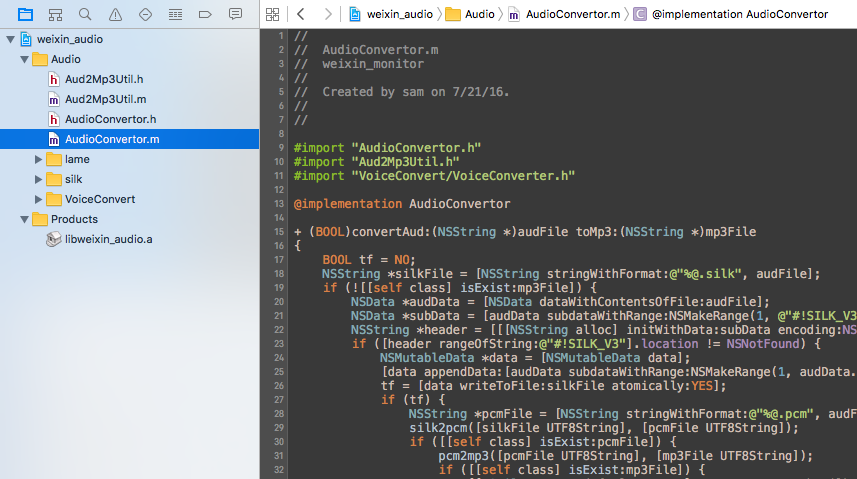Click the weixin_audio project icon in navigator

pos(26,39)
